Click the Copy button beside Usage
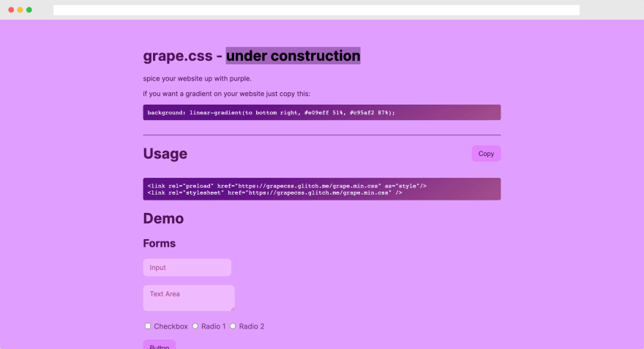The width and height of the screenshot is (644, 349). click(486, 154)
